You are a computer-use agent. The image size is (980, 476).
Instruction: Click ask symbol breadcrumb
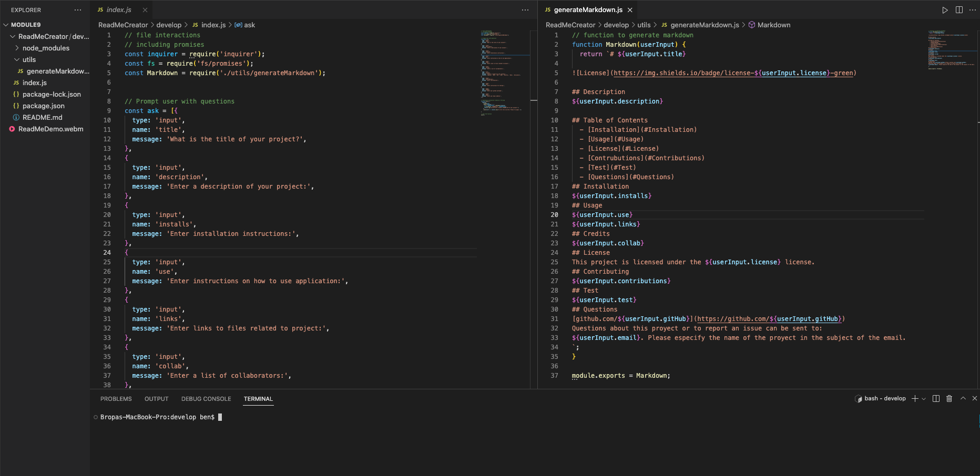click(245, 25)
